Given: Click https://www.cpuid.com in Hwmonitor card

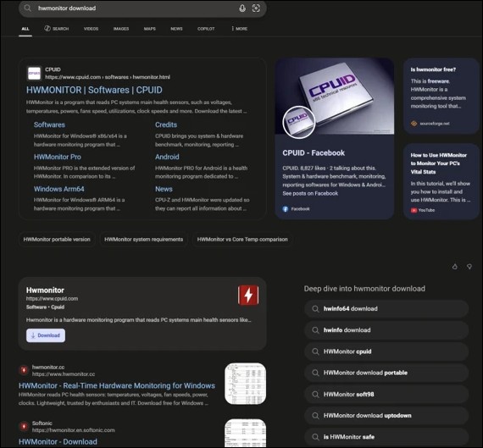Looking at the screenshot, I should click(x=52, y=298).
